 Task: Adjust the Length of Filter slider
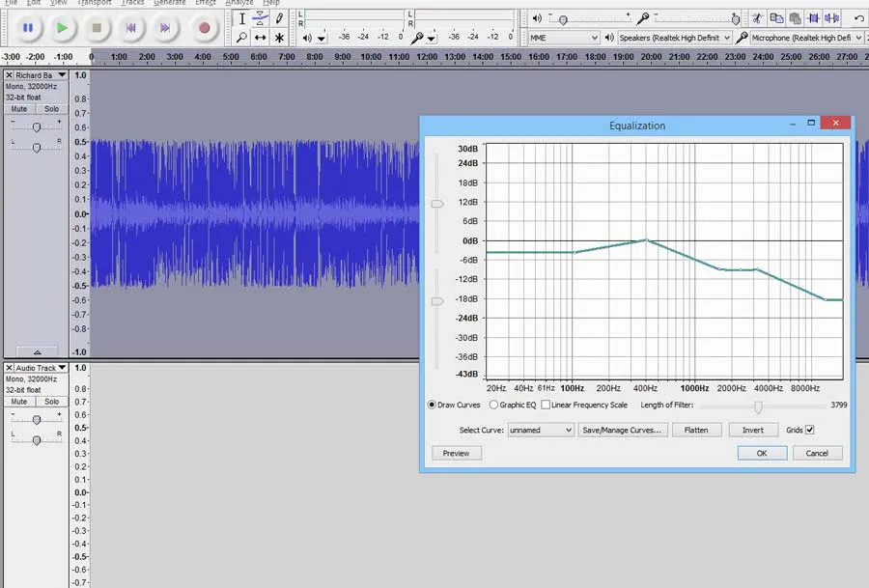[x=759, y=406]
